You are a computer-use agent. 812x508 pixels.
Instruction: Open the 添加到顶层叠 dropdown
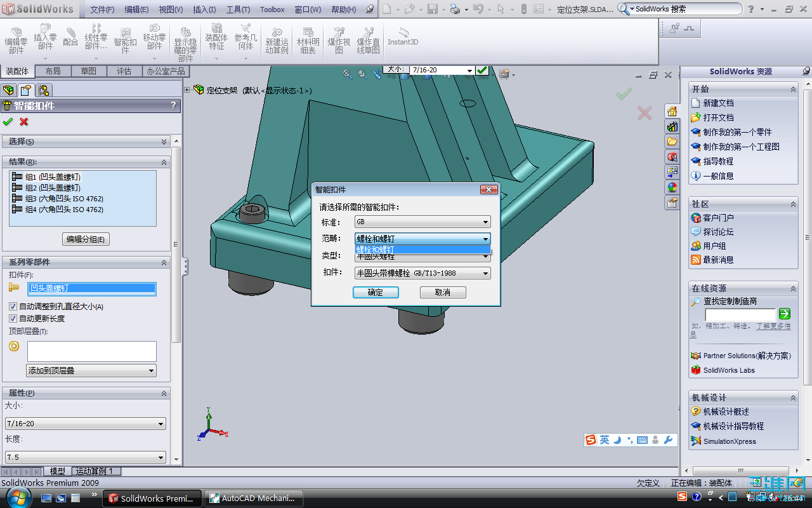91,370
